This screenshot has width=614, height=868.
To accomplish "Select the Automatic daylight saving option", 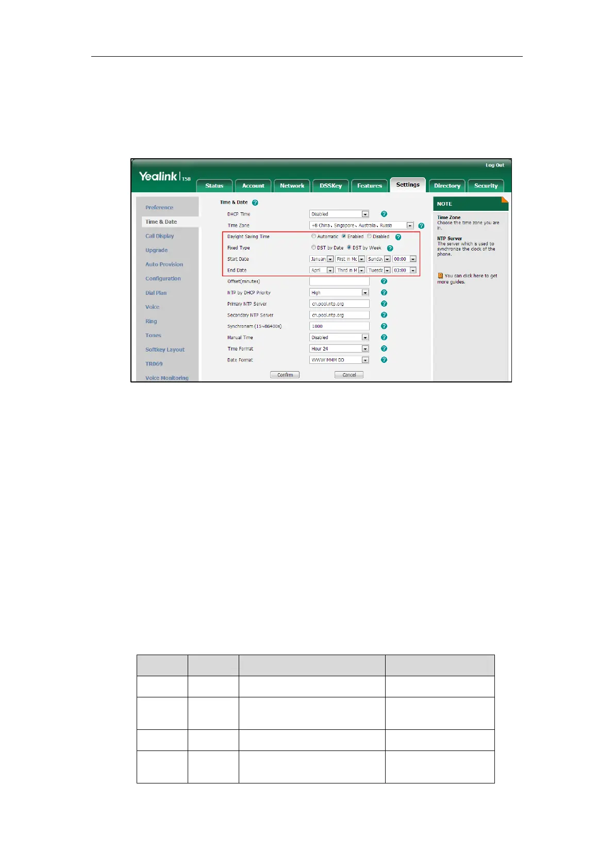I will pos(313,237).
